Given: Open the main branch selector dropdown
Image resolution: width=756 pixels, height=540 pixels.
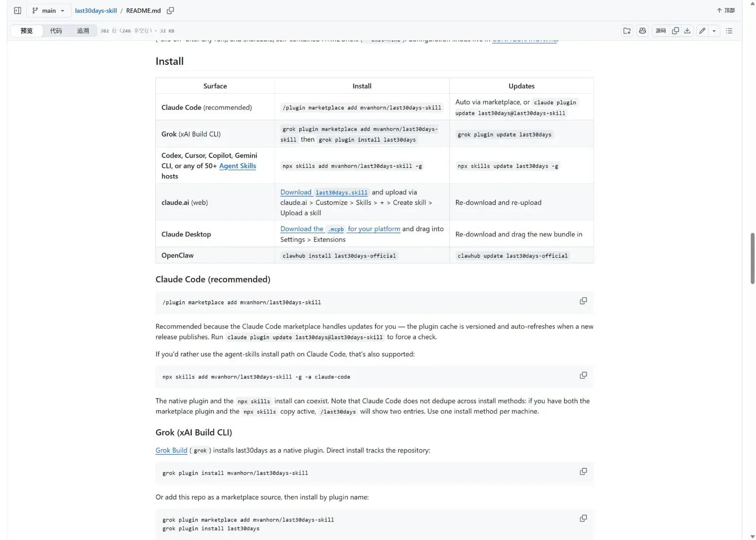Looking at the screenshot, I should (49, 10).
